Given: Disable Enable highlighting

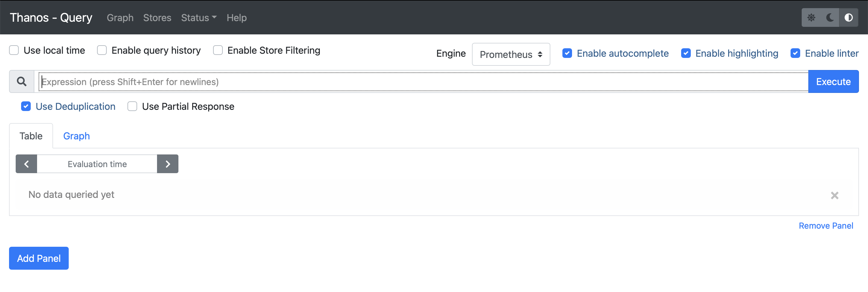Looking at the screenshot, I should pos(686,53).
